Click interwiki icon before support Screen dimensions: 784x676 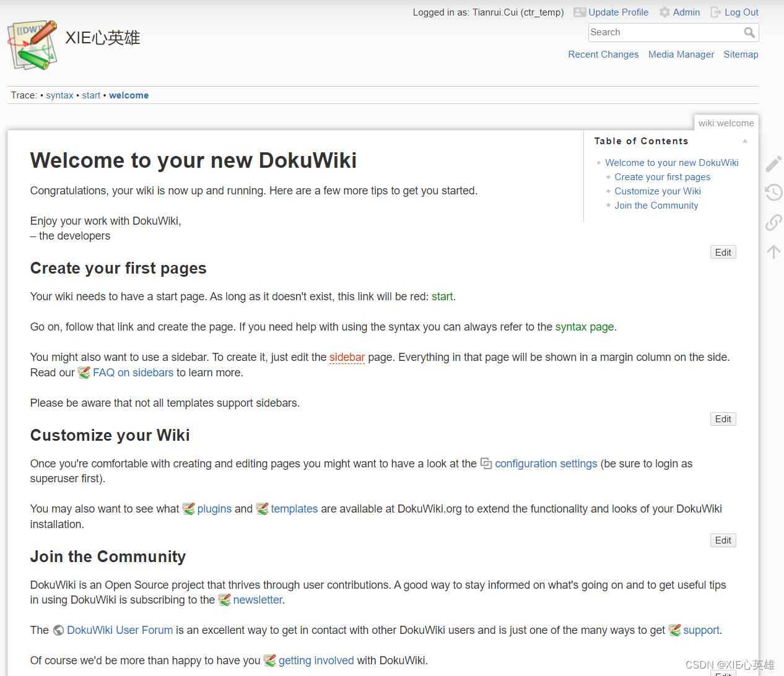(x=675, y=630)
